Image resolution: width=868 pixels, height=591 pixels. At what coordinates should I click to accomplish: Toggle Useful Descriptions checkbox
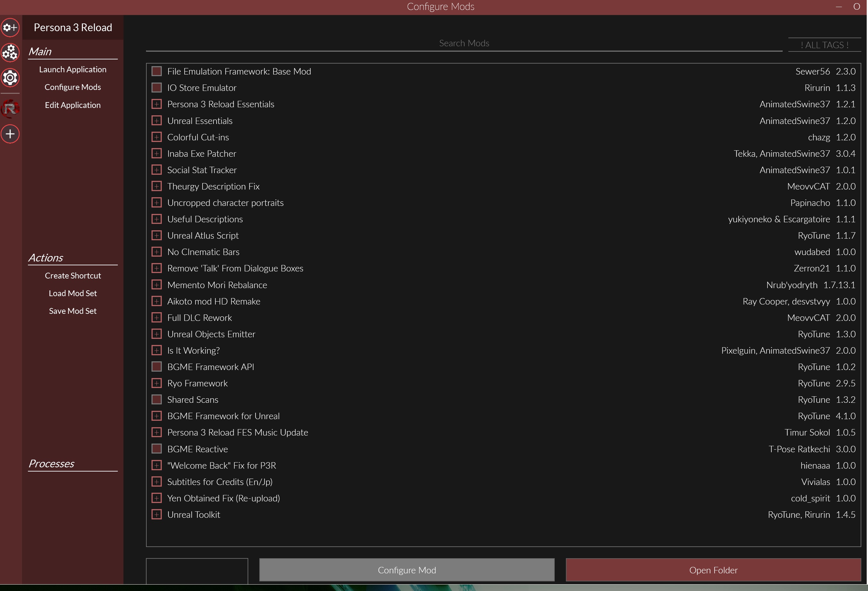[x=157, y=219]
